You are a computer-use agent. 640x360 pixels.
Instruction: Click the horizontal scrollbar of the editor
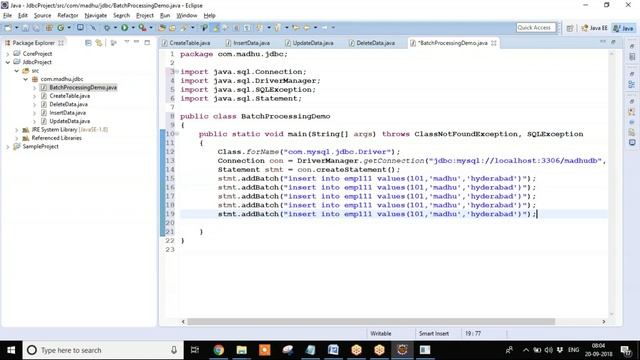(x=371, y=322)
